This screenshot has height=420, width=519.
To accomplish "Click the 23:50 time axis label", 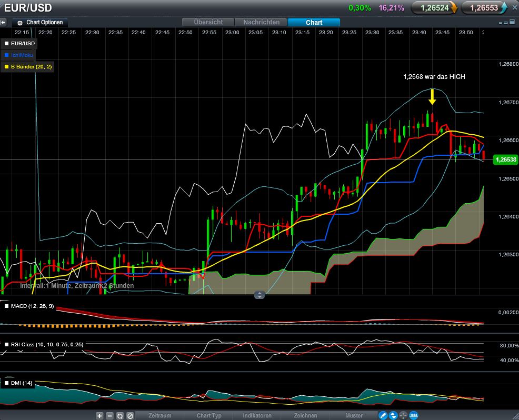I will (466, 33).
